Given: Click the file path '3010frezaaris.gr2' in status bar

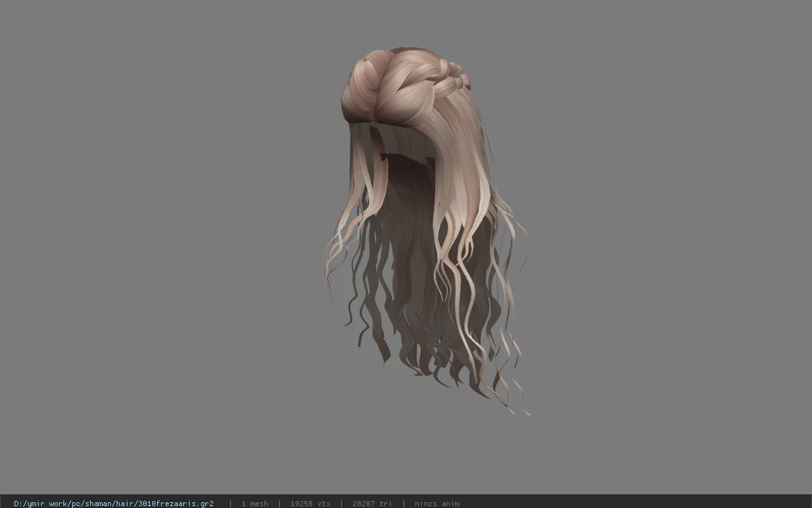Looking at the screenshot, I should click(x=114, y=504).
